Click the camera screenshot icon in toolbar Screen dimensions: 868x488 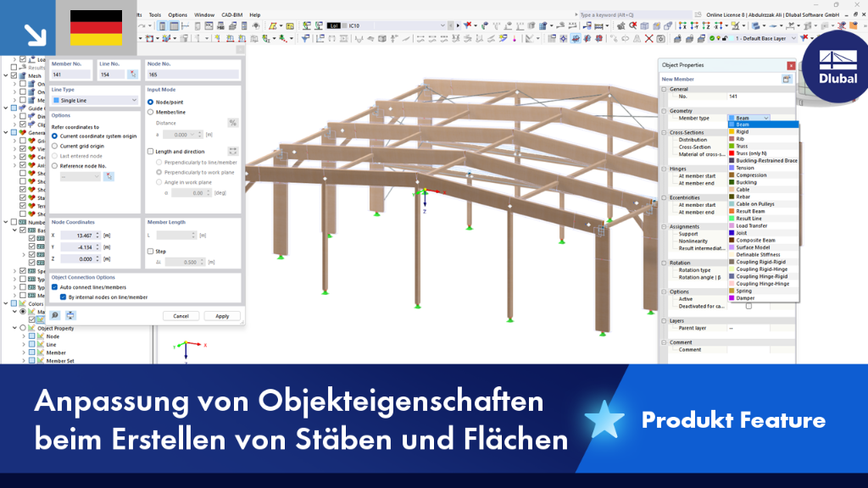661,39
